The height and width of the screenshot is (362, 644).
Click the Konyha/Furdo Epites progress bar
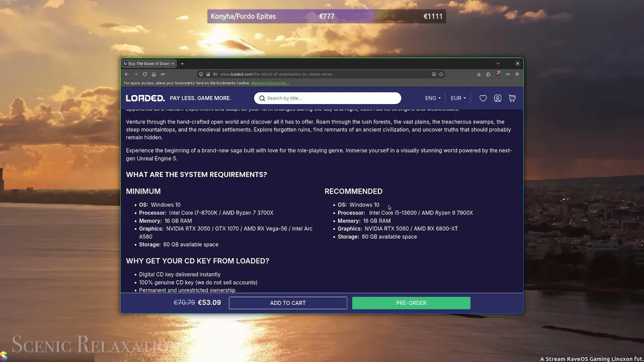click(x=327, y=16)
